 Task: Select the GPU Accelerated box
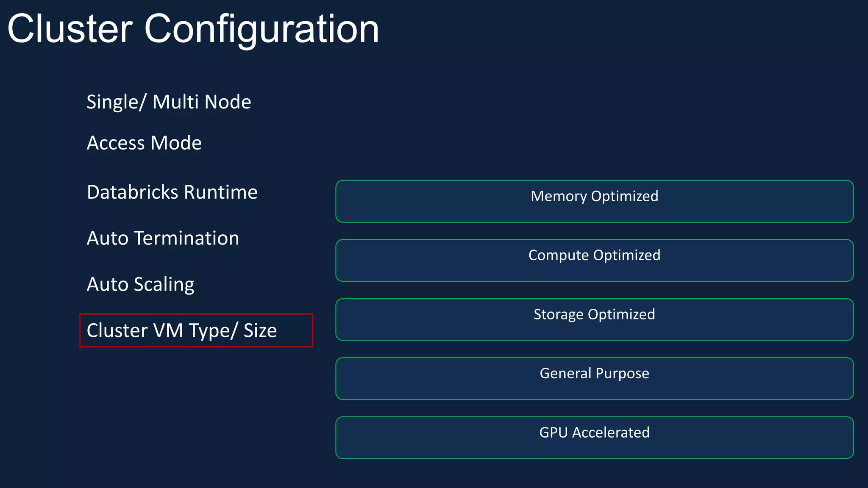(x=594, y=438)
